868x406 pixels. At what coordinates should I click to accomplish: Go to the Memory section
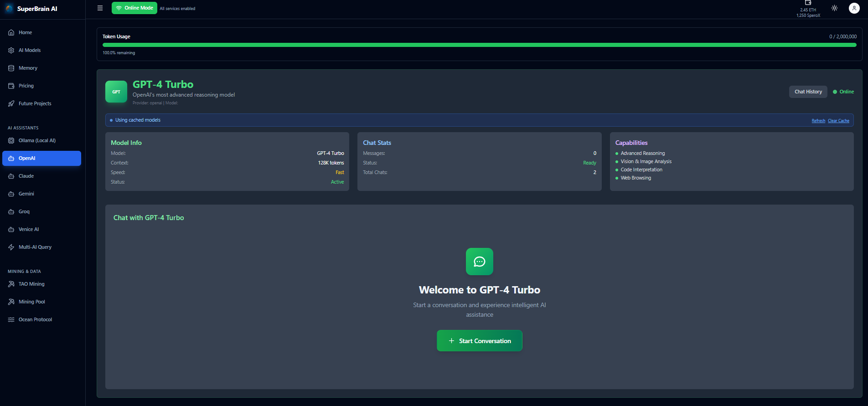point(28,68)
